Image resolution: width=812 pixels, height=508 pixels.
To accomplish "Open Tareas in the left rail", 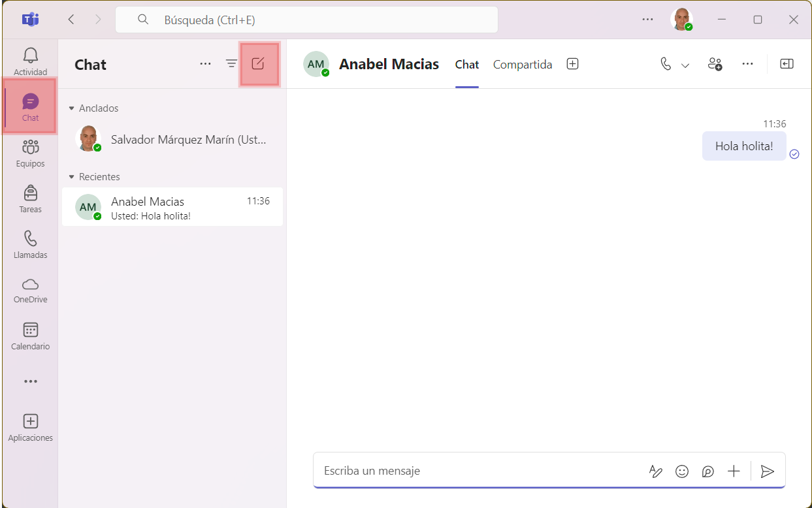I will pos(30,198).
